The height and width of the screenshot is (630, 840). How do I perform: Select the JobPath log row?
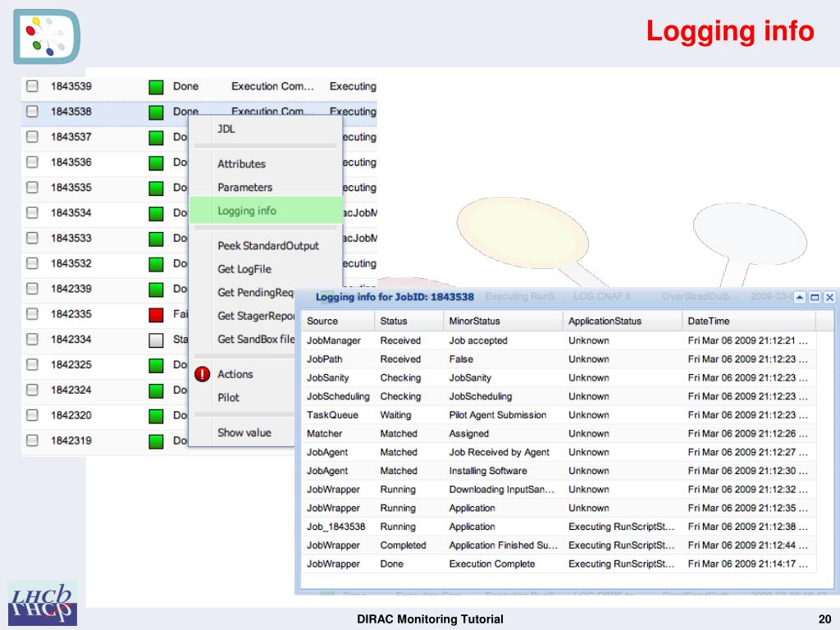pyautogui.click(x=559, y=359)
